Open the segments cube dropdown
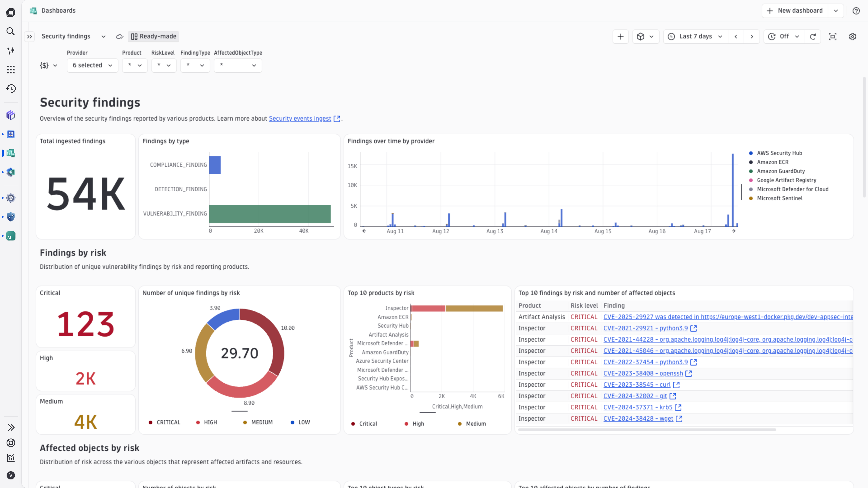 646,36
